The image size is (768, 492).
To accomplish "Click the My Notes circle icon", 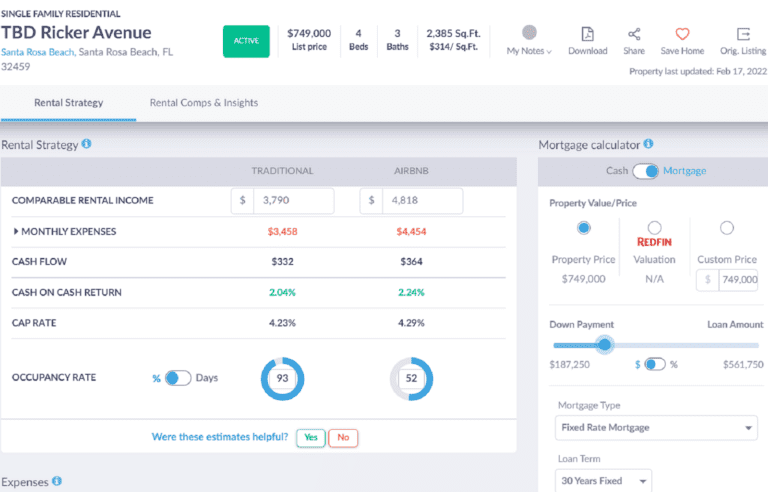I will 529,33.
